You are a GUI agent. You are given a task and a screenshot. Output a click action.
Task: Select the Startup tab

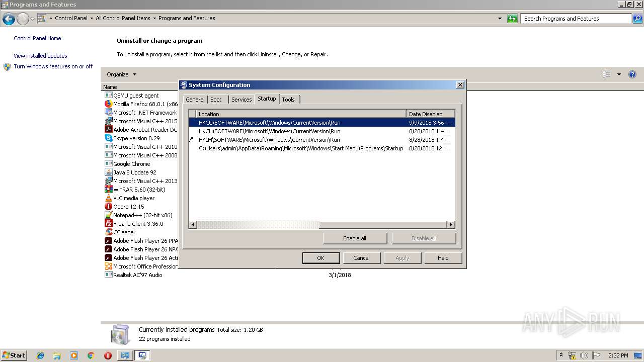pos(267,99)
